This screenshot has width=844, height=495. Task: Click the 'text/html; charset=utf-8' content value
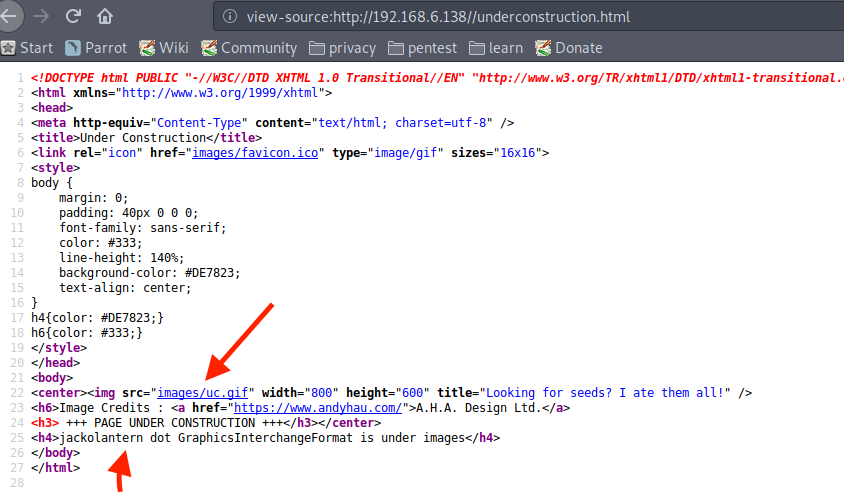coord(403,123)
